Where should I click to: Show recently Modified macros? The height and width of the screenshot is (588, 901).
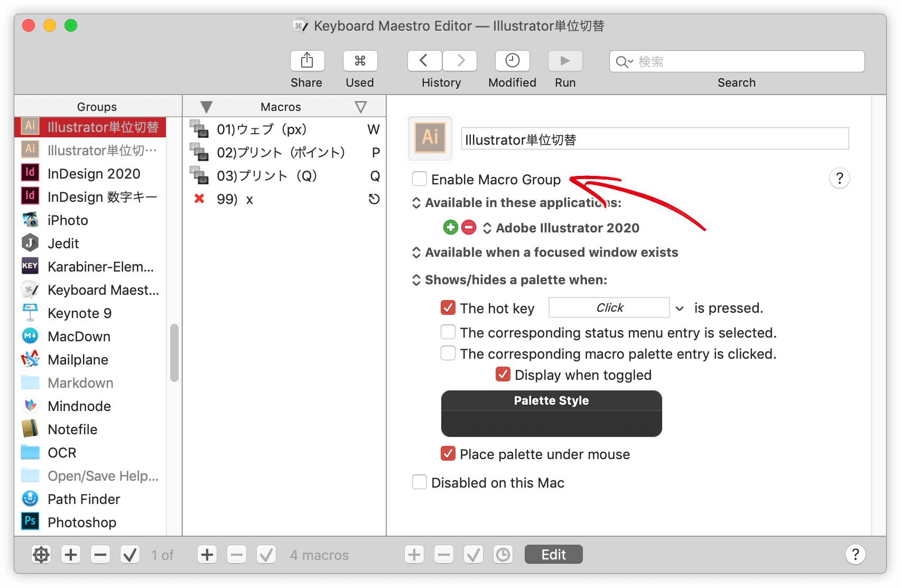click(x=512, y=61)
